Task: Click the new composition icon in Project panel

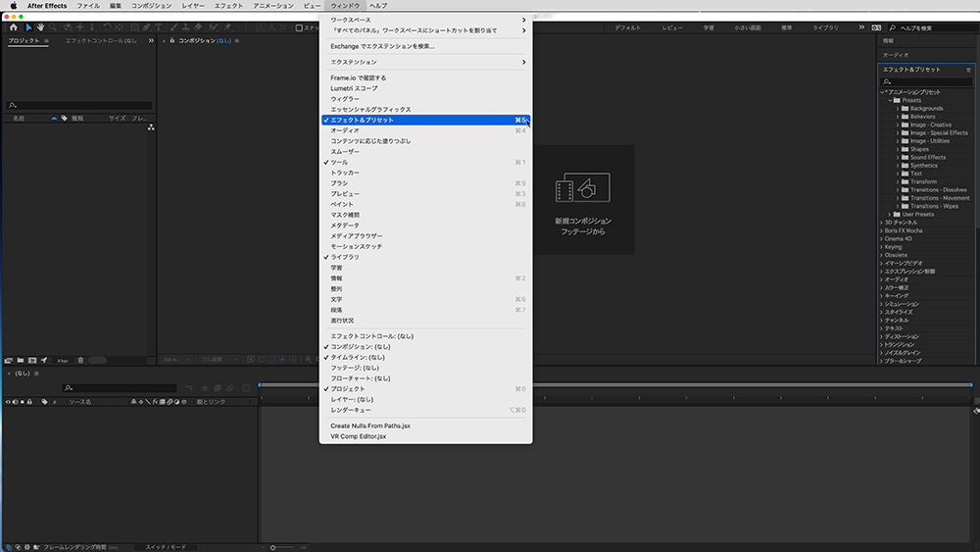Action: pyautogui.click(x=32, y=360)
